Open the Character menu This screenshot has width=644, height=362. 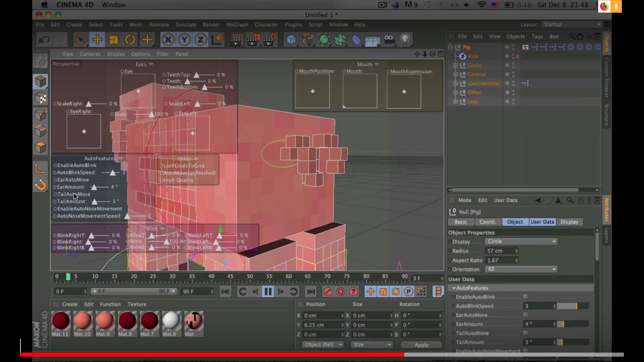tap(266, 24)
